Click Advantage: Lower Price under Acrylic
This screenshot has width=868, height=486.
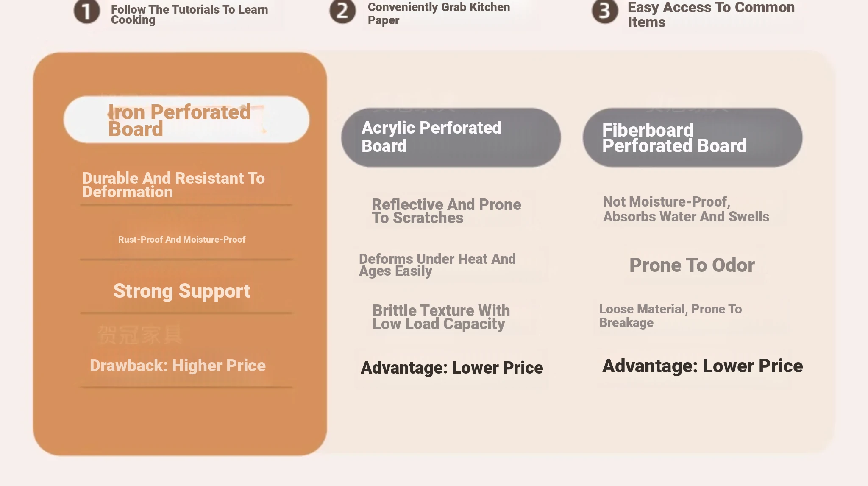(452, 368)
